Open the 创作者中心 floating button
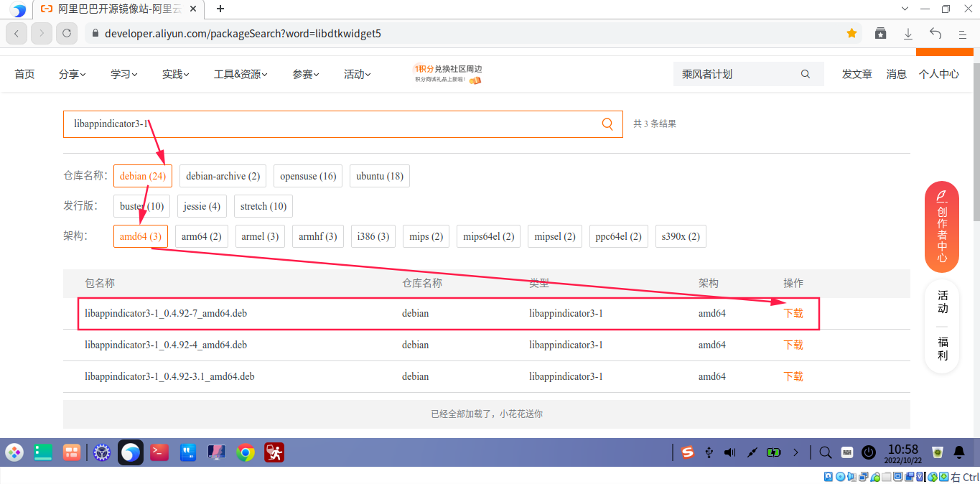 point(942,227)
